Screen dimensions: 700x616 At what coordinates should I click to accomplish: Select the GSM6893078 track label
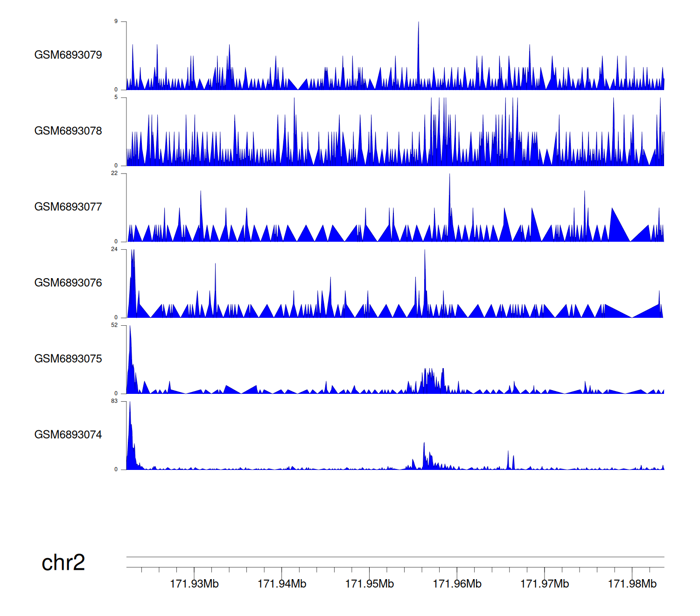pyautogui.click(x=68, y=131)
